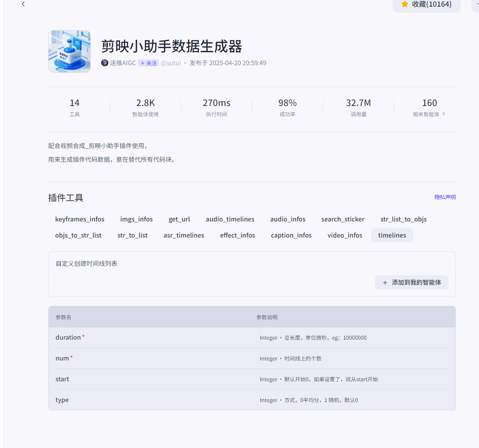Click the 参数说明 column header
Screen dimensions: 479x448
pyautogui.click(x=267, y=317)
